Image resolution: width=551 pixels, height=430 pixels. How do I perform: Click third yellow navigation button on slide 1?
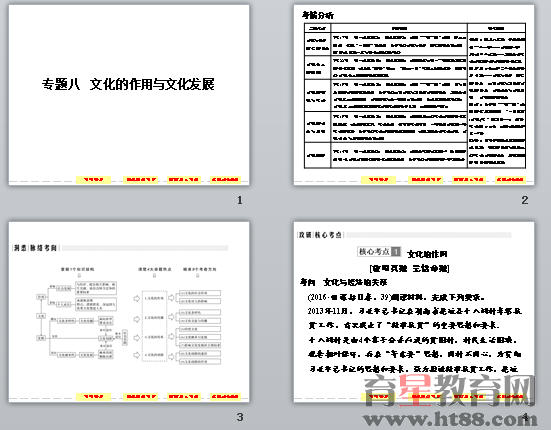[x=184, y=180]
